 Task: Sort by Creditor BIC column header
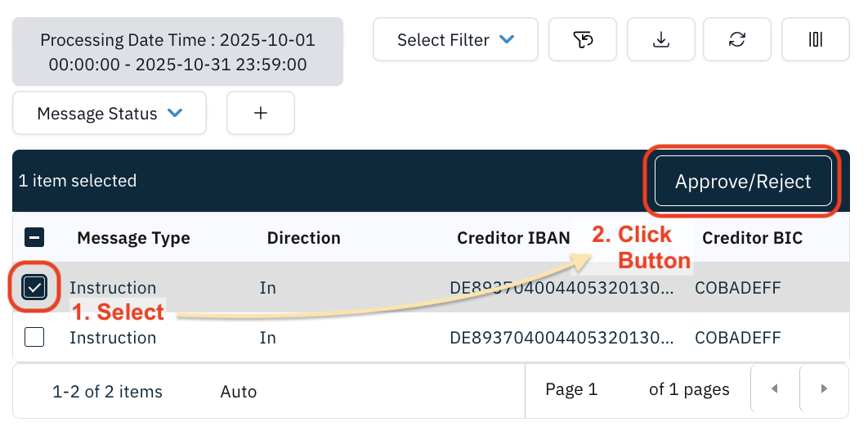click(x=752, y=238)
